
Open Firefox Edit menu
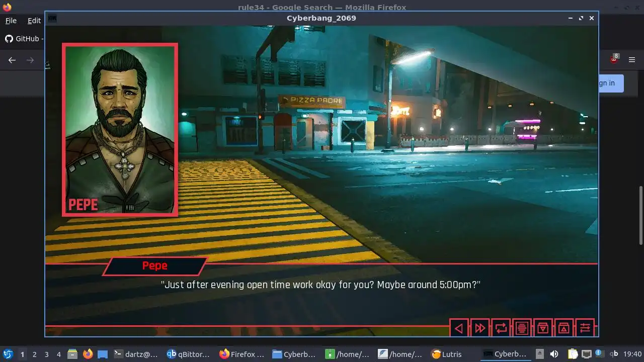click(x=34, y=21)
